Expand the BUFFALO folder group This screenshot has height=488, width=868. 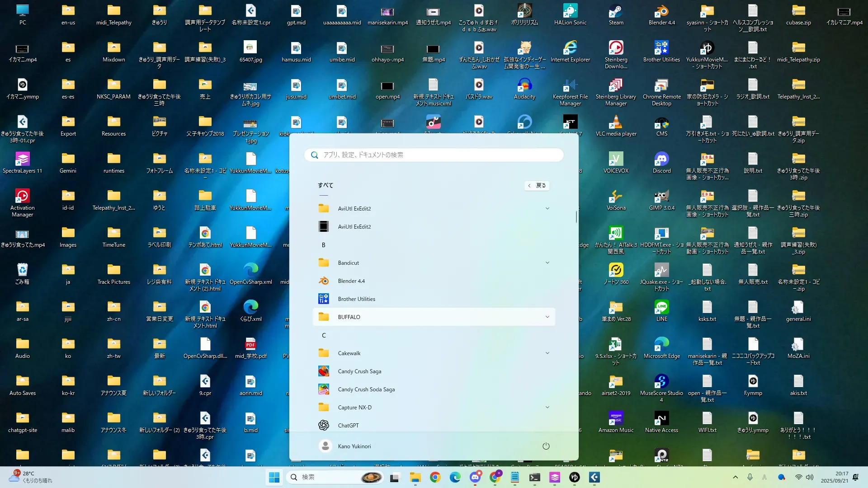(547, 317)
